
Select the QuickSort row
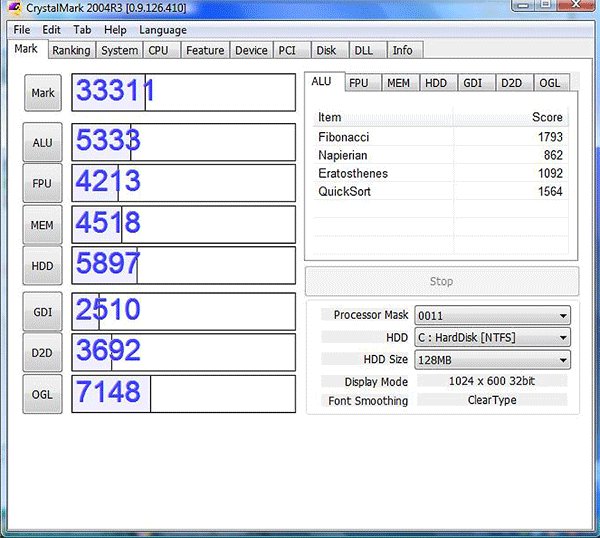click(441, 191)
